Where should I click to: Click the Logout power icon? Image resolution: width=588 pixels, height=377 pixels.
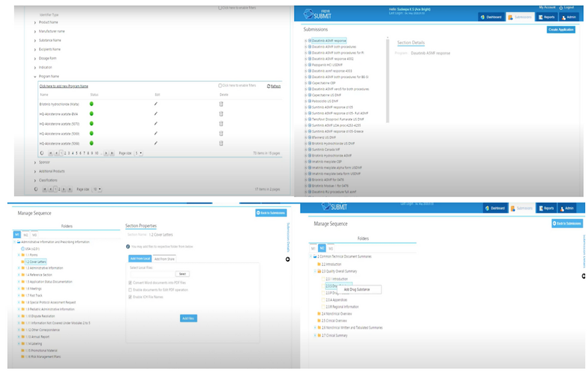[x=561, y=8]
